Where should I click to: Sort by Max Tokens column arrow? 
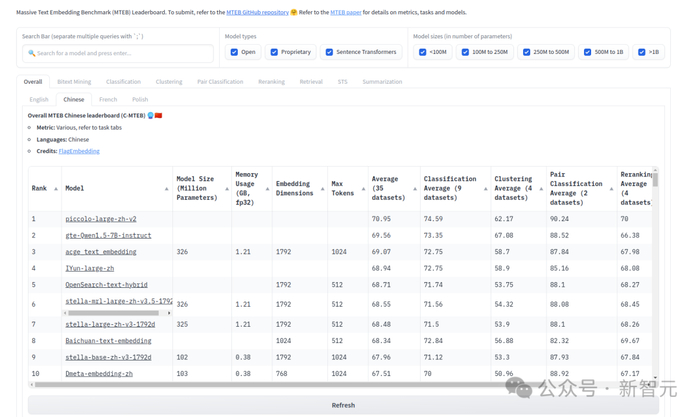click(x=363, y=189)
